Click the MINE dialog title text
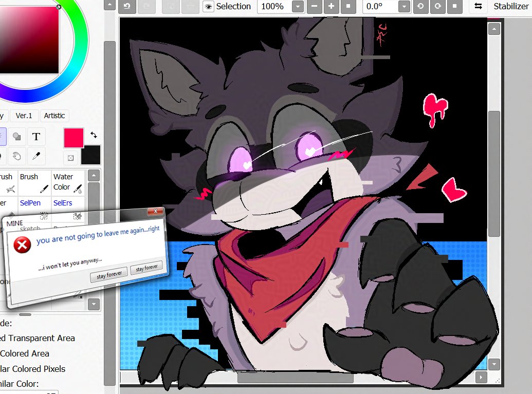Viewport: 532px width, 394px height. (x=14, y=223)
